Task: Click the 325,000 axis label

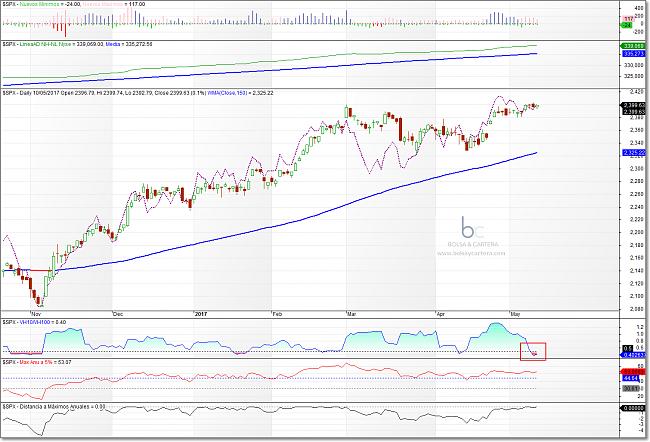Action: click(636, 76)
